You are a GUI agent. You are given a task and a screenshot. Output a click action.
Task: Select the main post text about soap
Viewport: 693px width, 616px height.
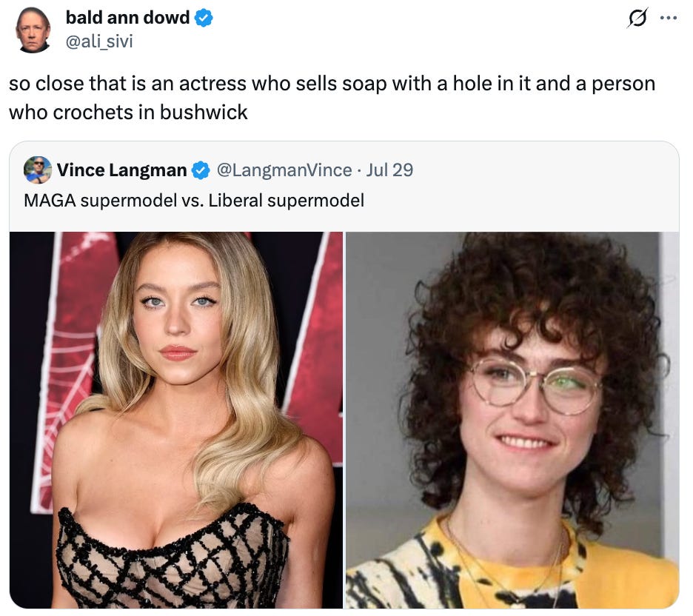click(x=332, y=98)
